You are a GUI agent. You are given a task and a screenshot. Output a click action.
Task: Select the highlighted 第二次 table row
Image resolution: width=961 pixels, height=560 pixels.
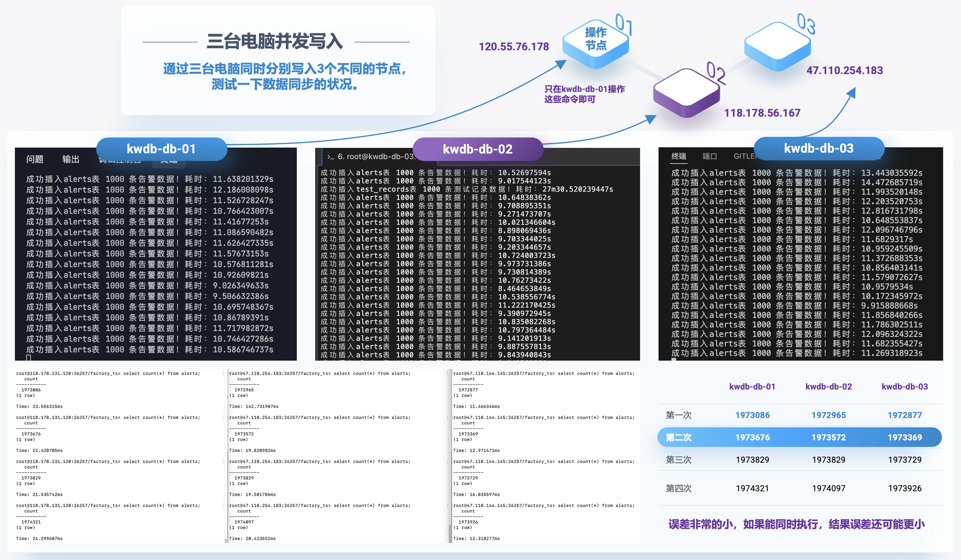(799, 437)
